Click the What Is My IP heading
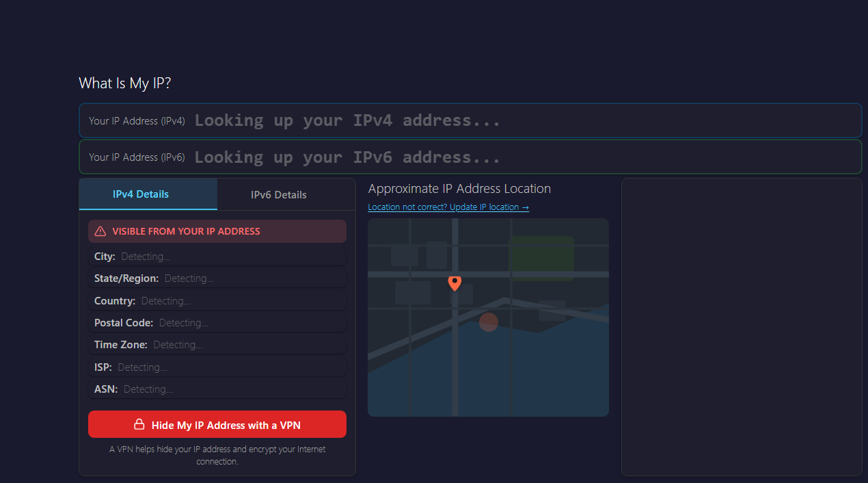The image size is (868, 483). pyautogui.click(x=125, y=83)
